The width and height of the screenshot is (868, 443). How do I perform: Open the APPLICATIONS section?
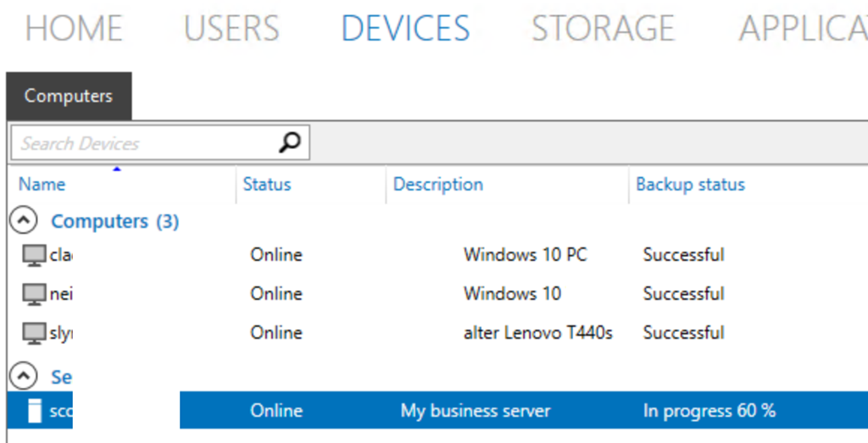click(802, 29)
